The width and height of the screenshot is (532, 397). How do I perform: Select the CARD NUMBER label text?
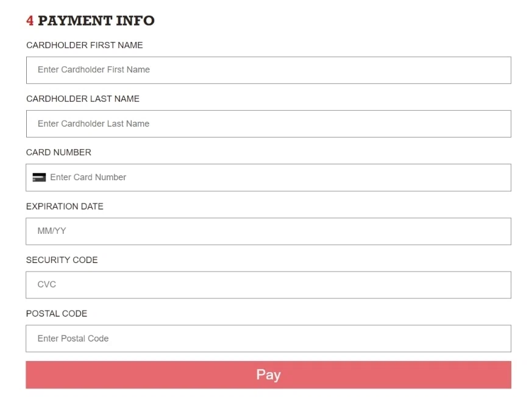pos(59,152)
